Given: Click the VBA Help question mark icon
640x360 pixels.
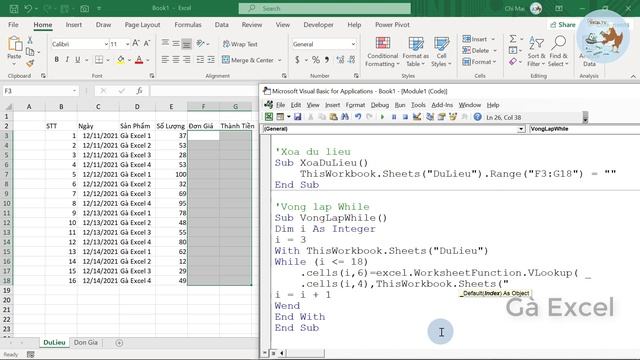Looking at the screenshot, I should [x=478, y=117].
